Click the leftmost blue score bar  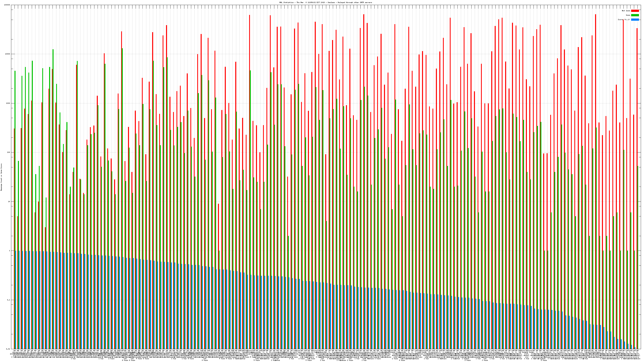(16, 300)
